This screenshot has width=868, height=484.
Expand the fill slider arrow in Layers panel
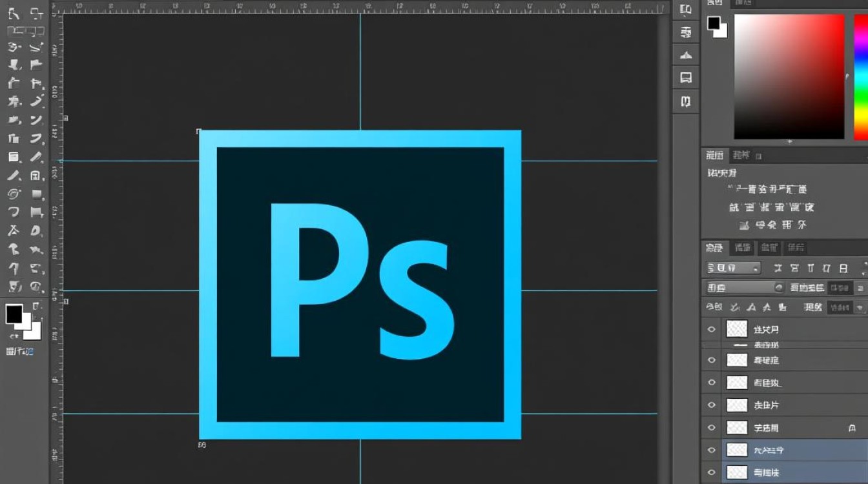[x=860, y=308]
